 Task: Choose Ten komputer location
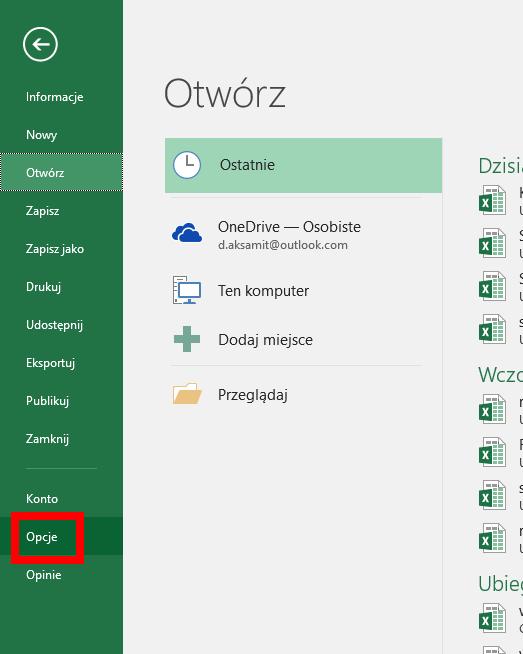[263, 290]
